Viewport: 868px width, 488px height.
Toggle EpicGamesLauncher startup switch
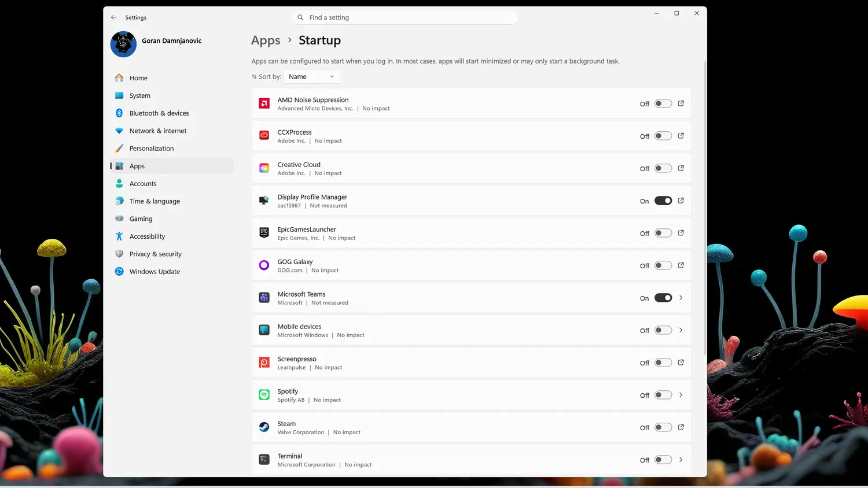coord(663,233)
